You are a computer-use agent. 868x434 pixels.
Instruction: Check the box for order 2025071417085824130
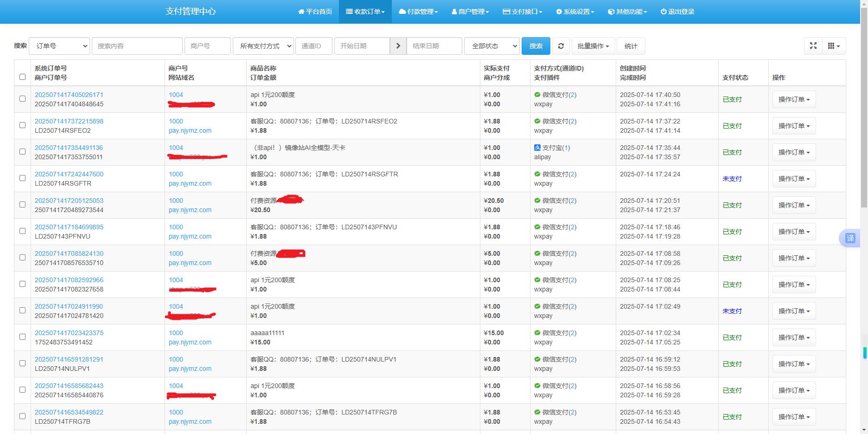pos(22,257)
